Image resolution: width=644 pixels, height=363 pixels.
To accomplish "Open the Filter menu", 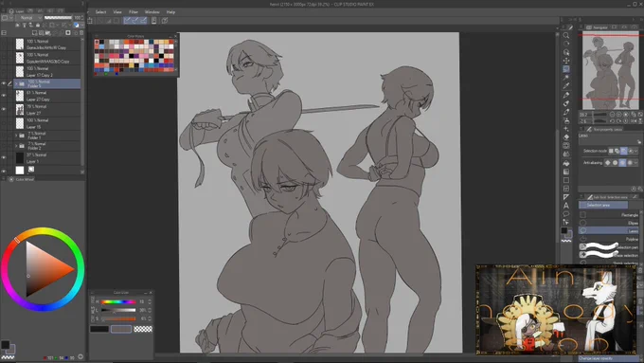I will pos(134,12).
